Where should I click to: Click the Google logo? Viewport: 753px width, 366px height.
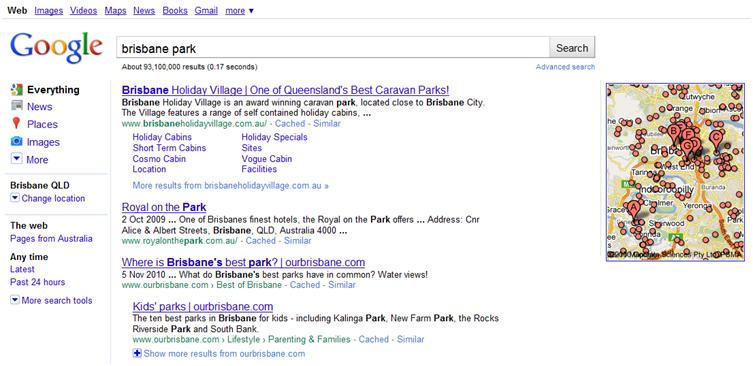56,48
